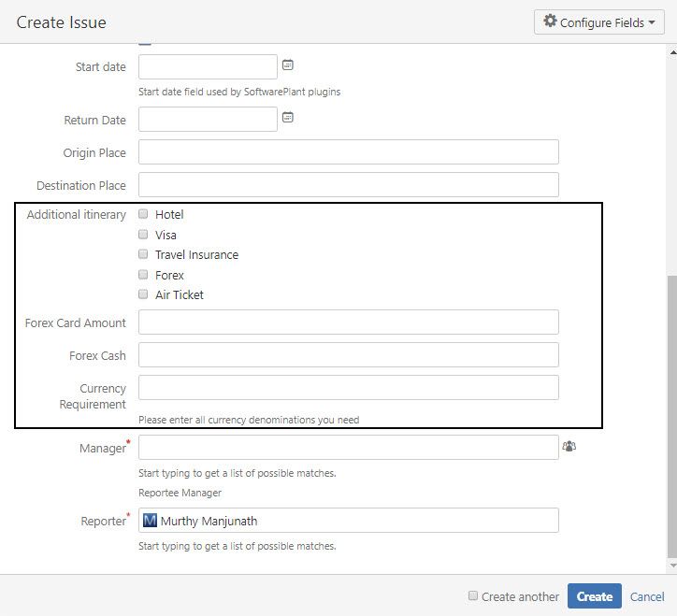Open the Start date calendar picker
This screenshot has width=677, height=616.
(288, 65)
